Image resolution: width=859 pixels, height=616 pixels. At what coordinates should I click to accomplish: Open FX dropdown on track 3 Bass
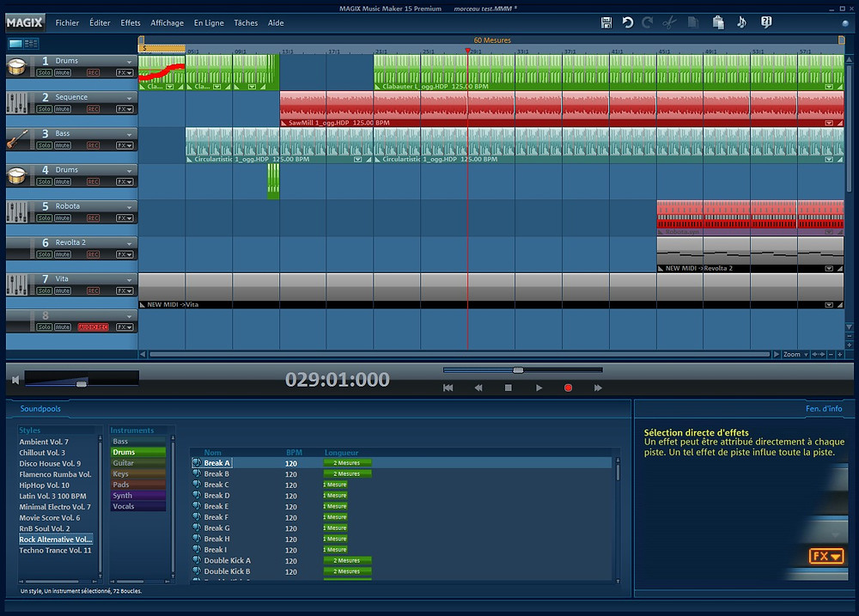click(x=125, y=146)
